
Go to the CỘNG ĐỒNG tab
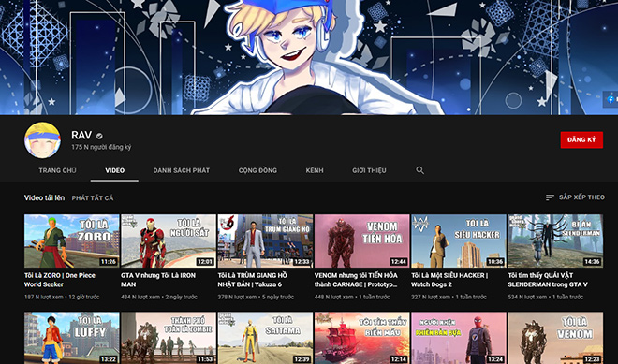pos(257,170)
